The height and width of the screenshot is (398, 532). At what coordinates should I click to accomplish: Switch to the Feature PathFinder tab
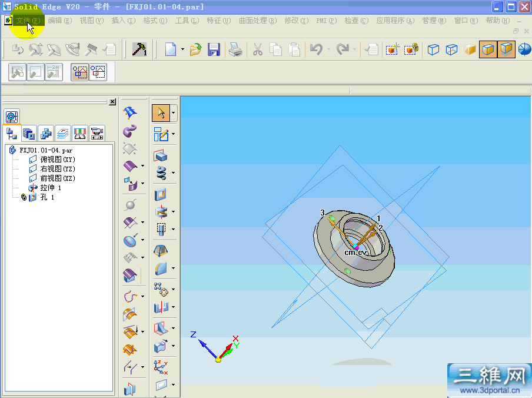(x=12, y=133)
